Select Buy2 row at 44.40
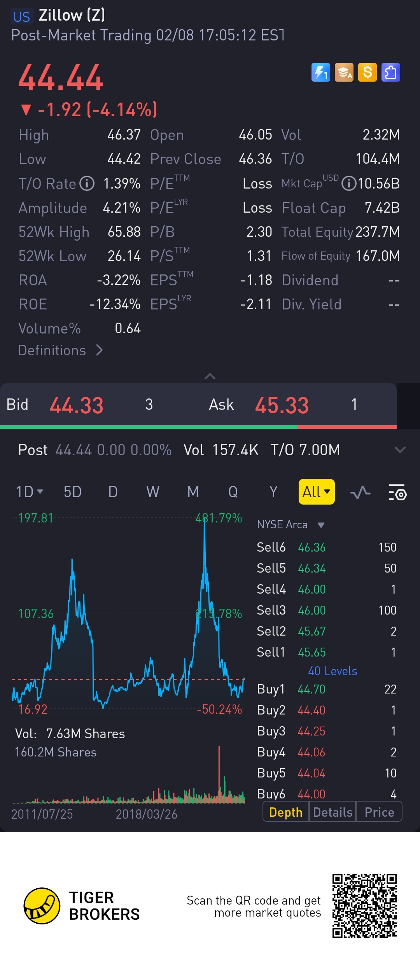The width and height of the screenshot is (420, 980). [x=327, y=710]
